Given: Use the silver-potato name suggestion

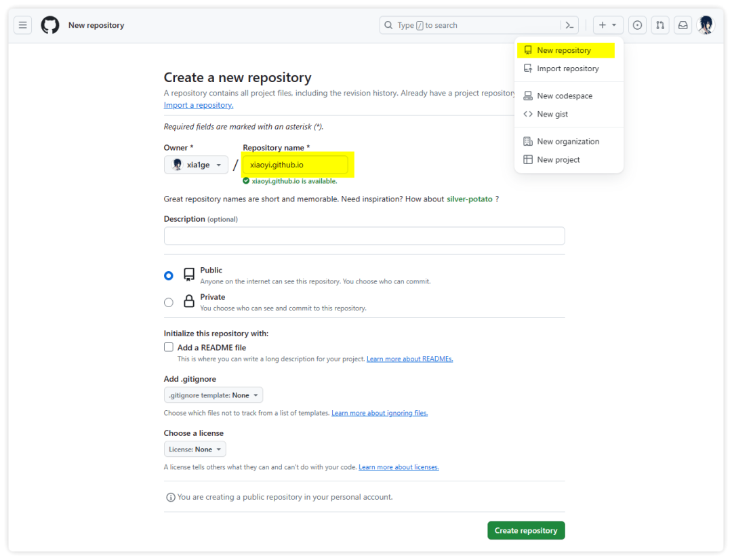Looking at the screenshot, I should click(x=469, y=199).
